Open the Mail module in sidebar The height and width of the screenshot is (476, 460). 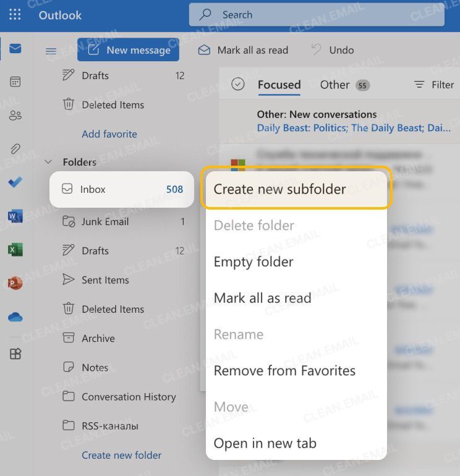(x=15, y=49)
